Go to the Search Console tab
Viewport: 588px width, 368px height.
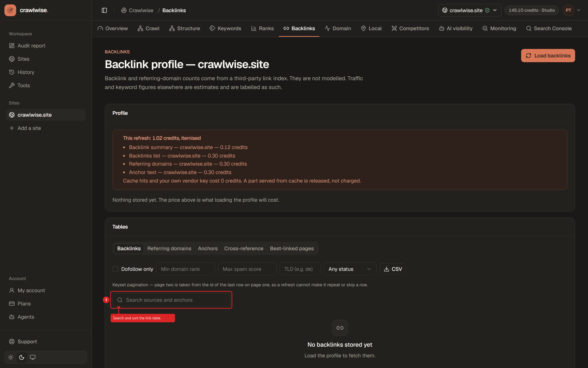549,29
